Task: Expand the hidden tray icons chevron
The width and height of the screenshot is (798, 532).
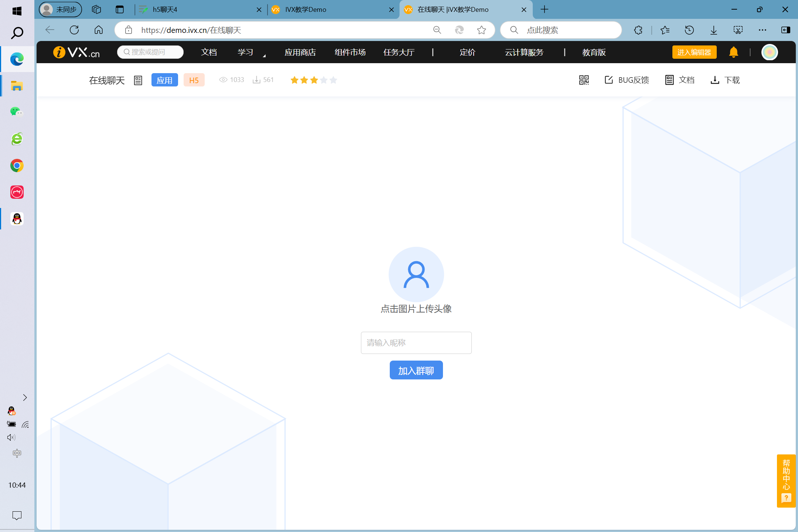Action: (x=25, y=398)
